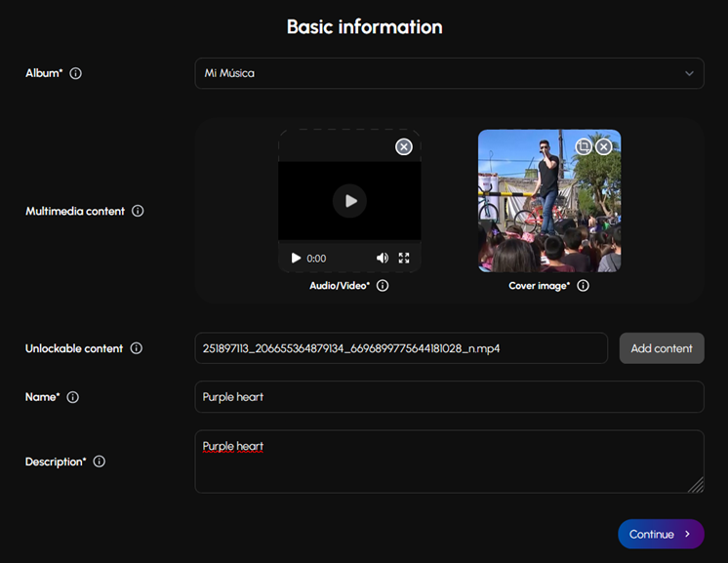Click the info icon beside Audio/Video label
The image size is (728, 563).
point(383,286)
